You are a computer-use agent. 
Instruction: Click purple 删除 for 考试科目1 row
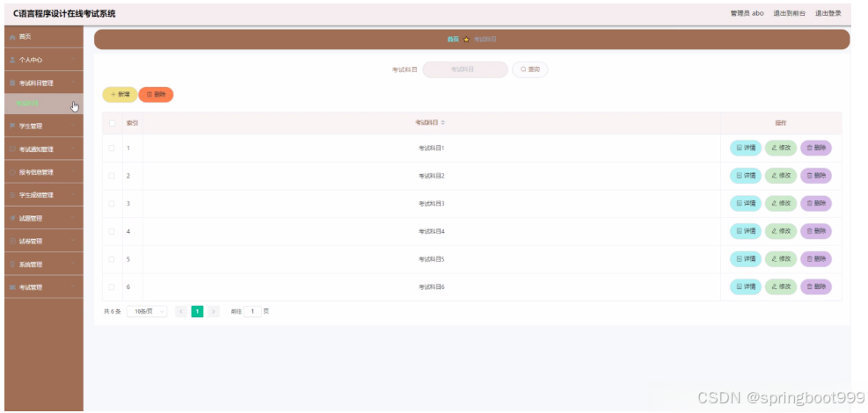(816, 149)
